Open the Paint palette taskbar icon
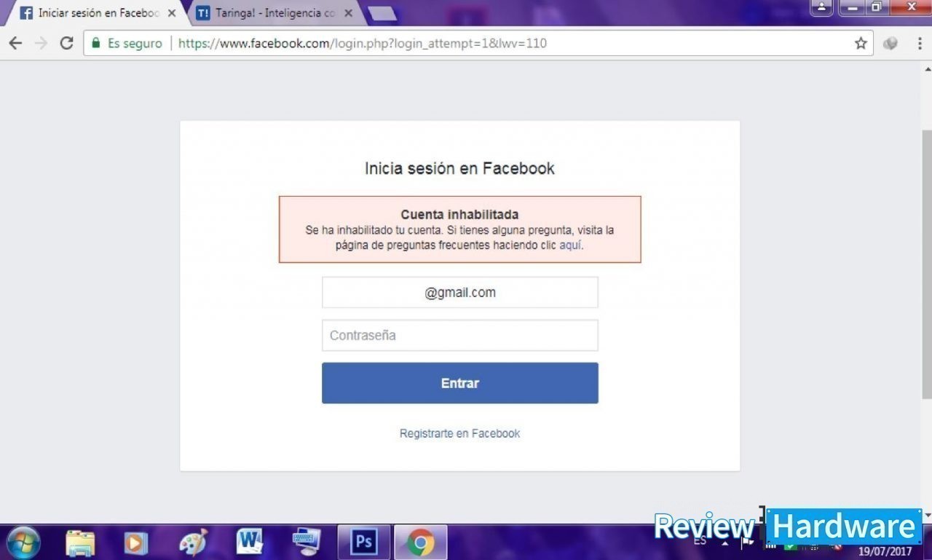This screenshot has width=932, height=560. coord(194,543)
